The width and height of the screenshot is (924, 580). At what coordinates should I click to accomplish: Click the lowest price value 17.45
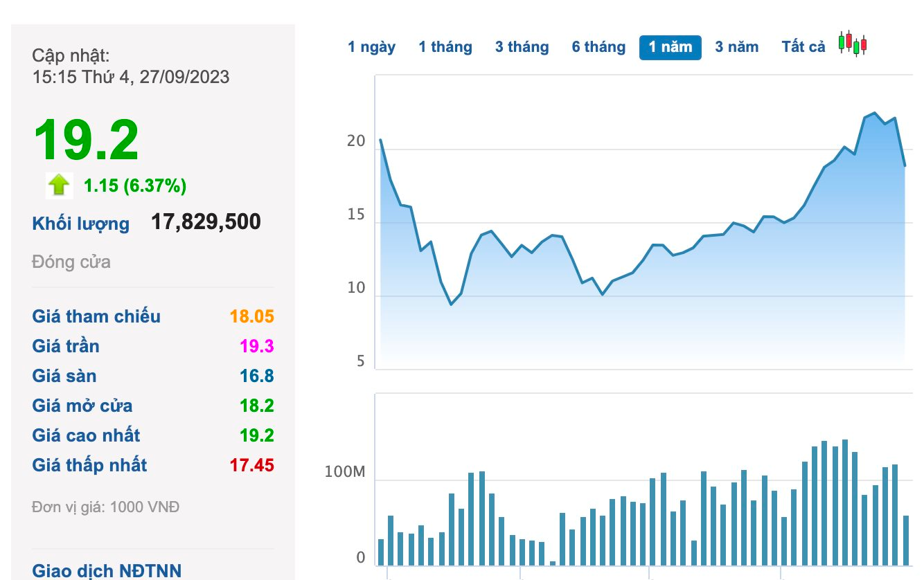coord(252,466)
